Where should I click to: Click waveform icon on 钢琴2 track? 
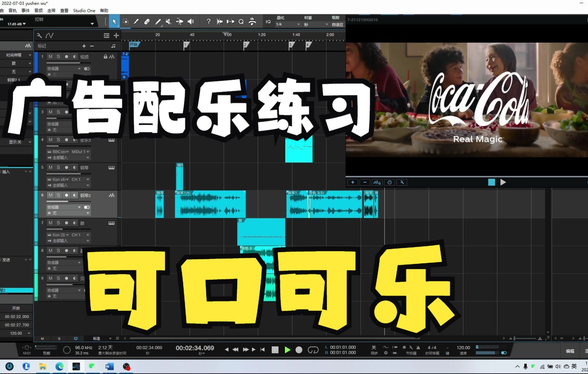[x=111, y=195]
